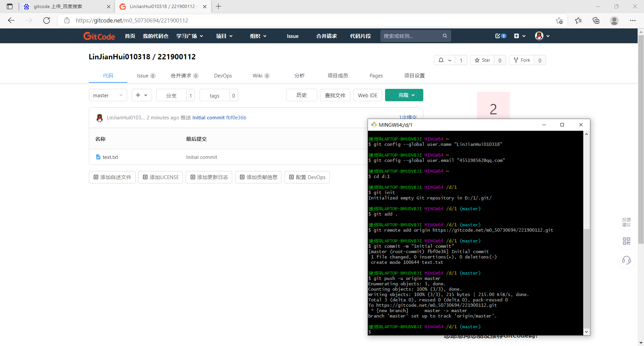This screenshot has height=346, width=644.
Task: Expand the 克隆 clone dropdown
Action: tap(404, 95)
